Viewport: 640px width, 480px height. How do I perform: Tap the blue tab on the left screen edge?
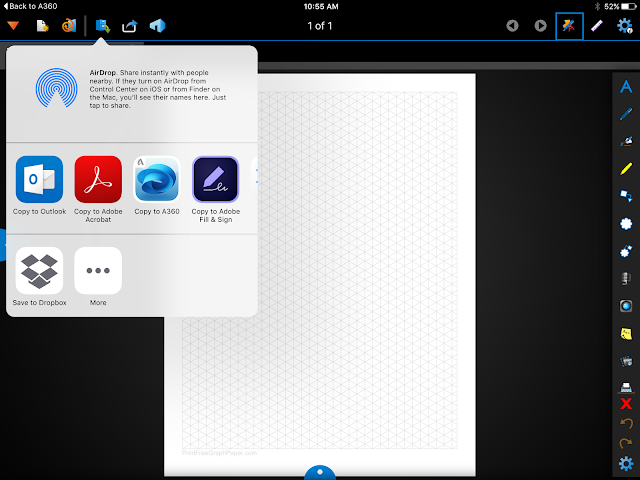pyautogui.click(x=2, y=244)
